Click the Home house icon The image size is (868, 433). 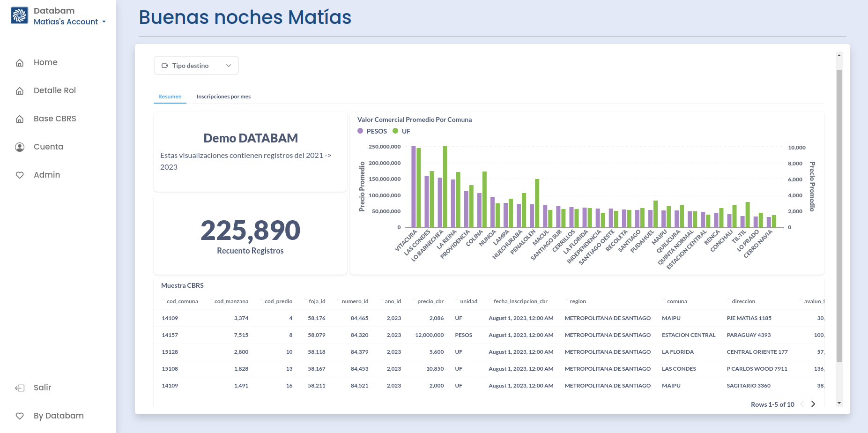pos(20,63)
